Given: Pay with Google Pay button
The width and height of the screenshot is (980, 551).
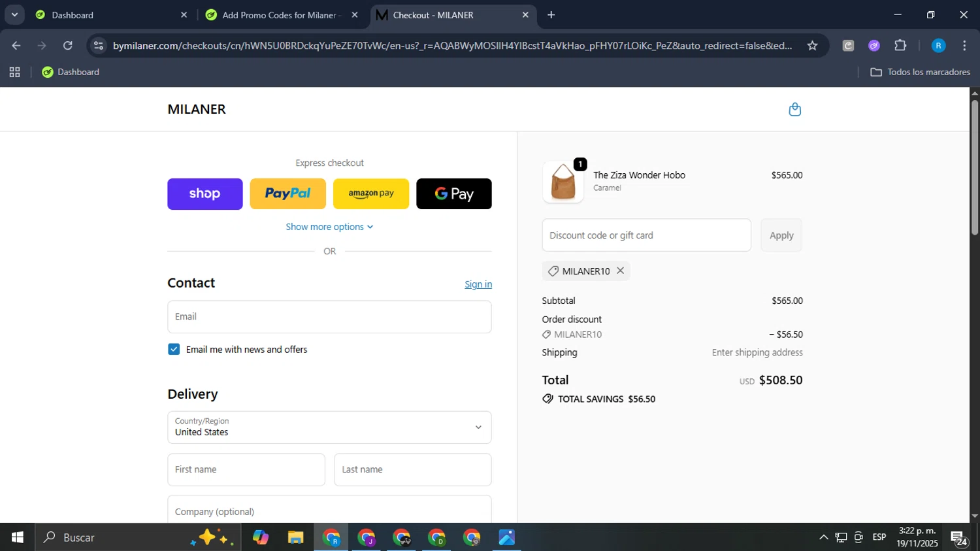Looking at the screenshot, I should click(454, 193).
